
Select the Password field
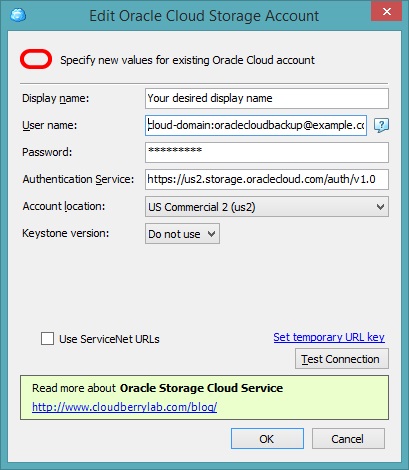click(267, 152)
